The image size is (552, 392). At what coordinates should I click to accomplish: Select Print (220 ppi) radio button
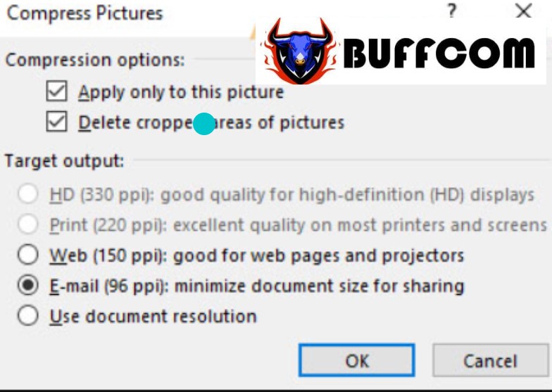(x=28, y=224)
